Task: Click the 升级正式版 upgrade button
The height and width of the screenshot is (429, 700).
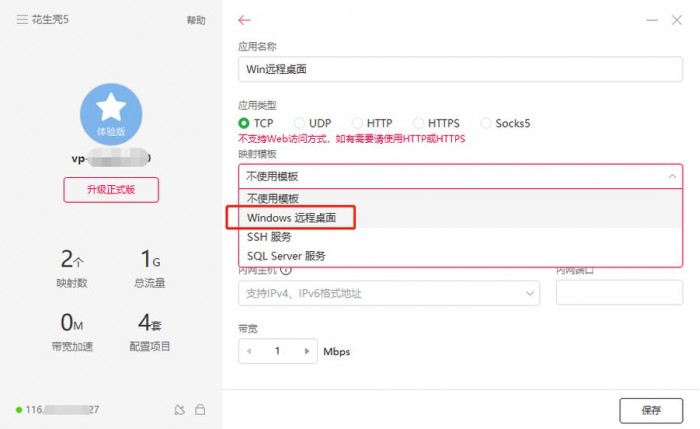Action: point(111,190)
